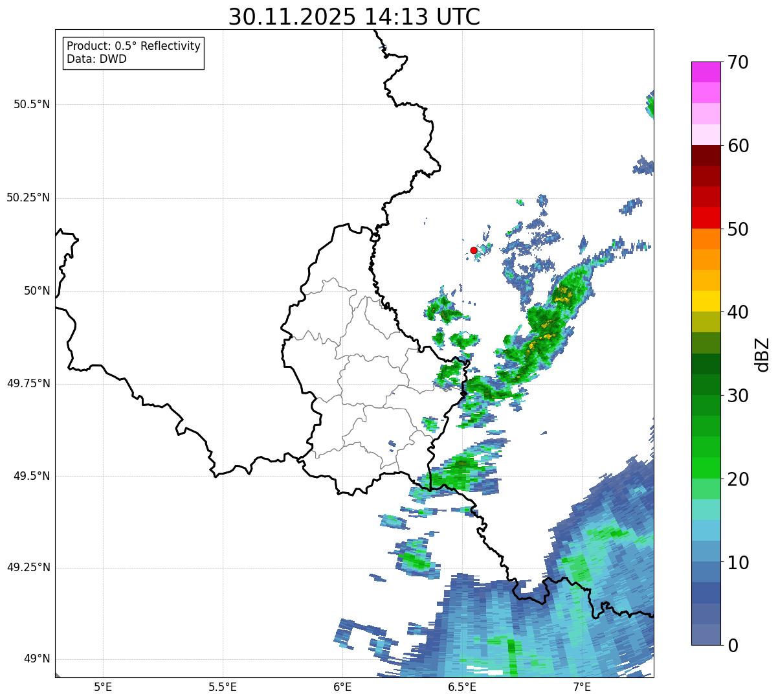778x700 pixels.
Task: Click the title '30.11.2025 14:13 UTC'
Action: tap(354, 17)
